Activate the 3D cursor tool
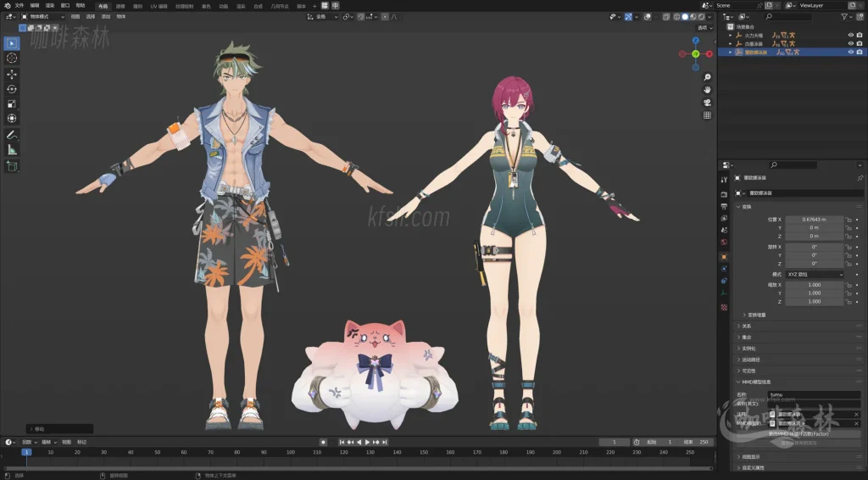Screen dimensions: 868x480 [x=12, y=59]
